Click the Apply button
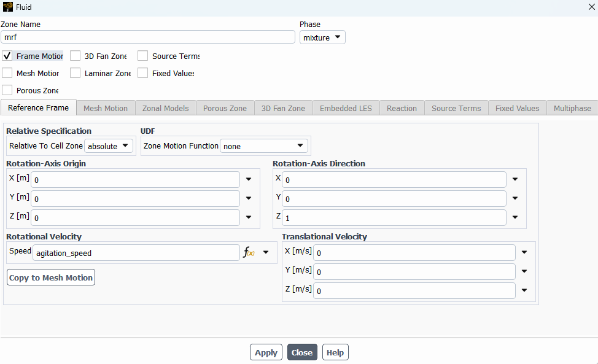 point(266,352)
